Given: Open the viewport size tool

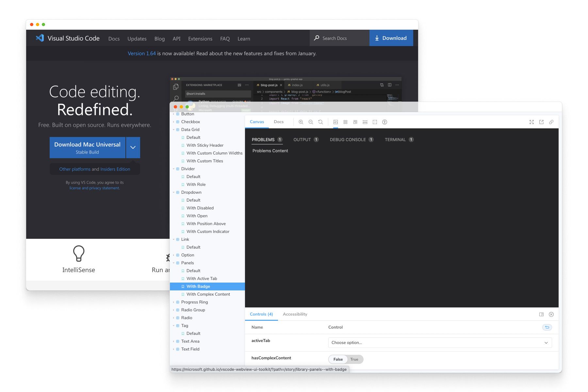Looking at the screenshot, I should click(x=355, y=122).
